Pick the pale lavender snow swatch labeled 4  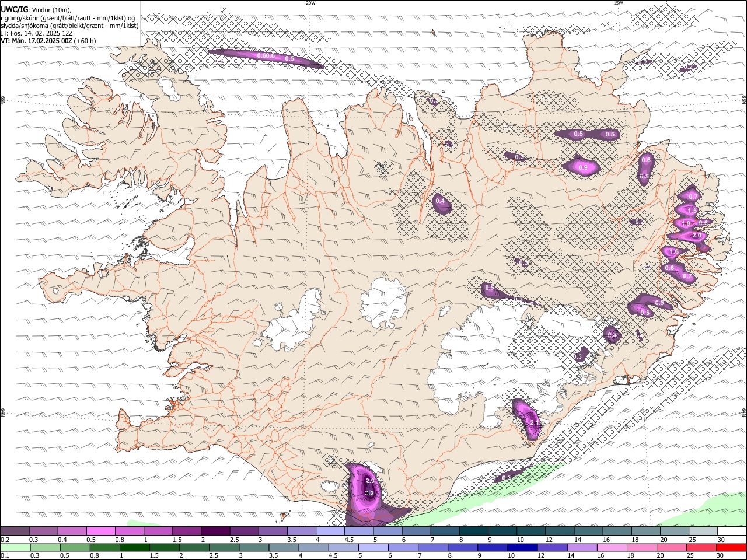point(330,531)
